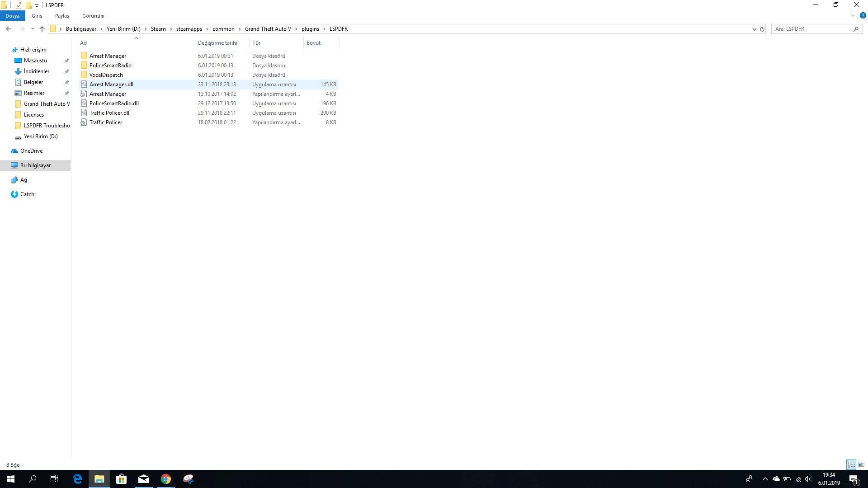Select the Traffic Policer.dll file
Image resolution: width=868 pixels, height=488 pixels.
(x=109, y=113)
